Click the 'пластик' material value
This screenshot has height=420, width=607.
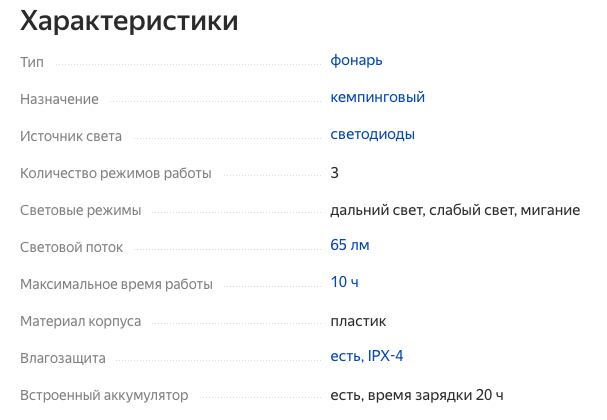[358, 321]
